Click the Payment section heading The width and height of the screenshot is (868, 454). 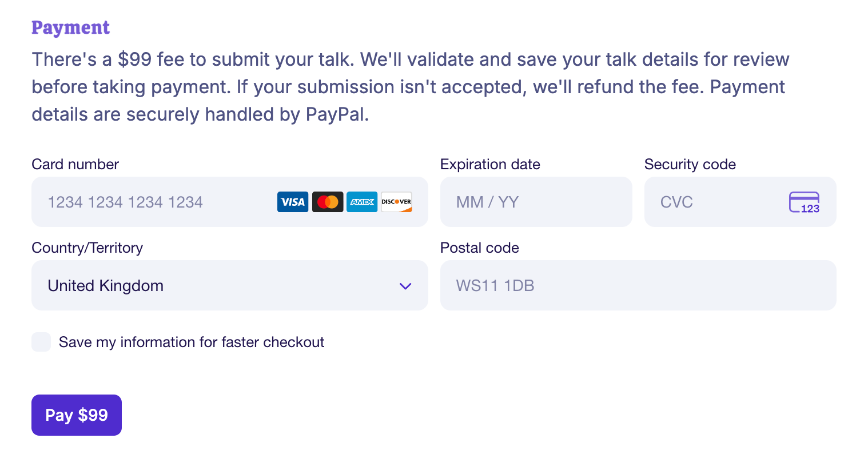(x=70, y=27)
